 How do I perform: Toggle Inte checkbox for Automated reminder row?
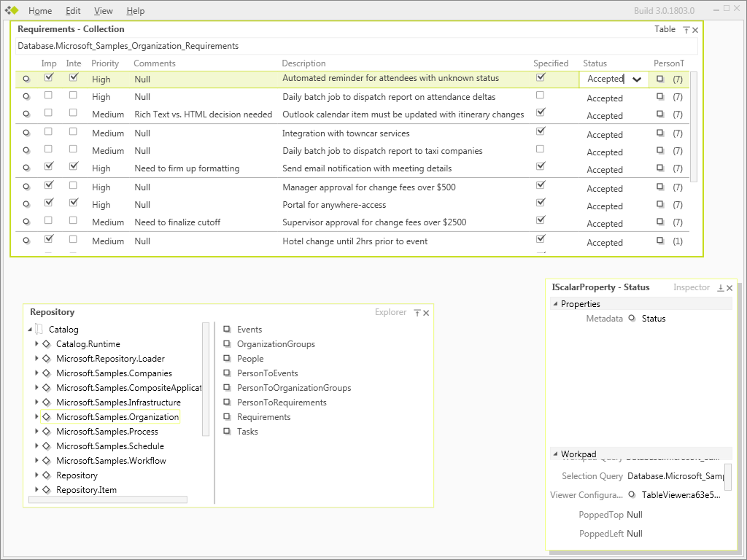(74, 77)
